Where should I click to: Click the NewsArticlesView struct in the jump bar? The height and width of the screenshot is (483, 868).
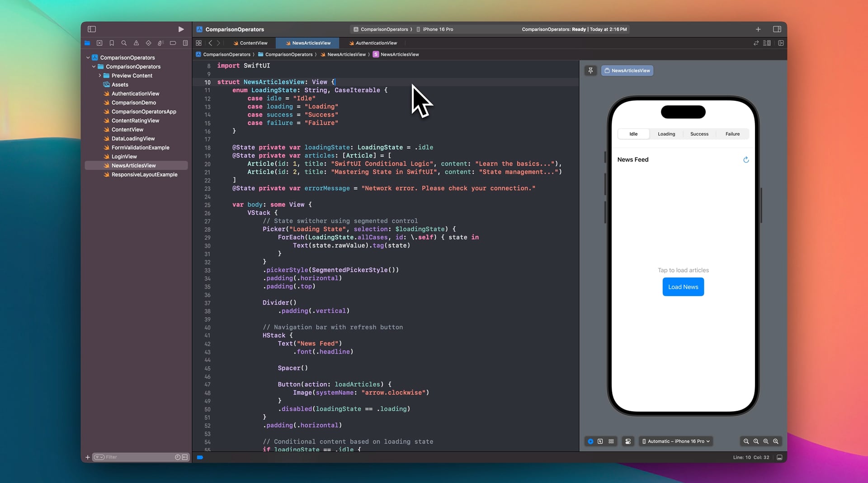click(396, 54)
